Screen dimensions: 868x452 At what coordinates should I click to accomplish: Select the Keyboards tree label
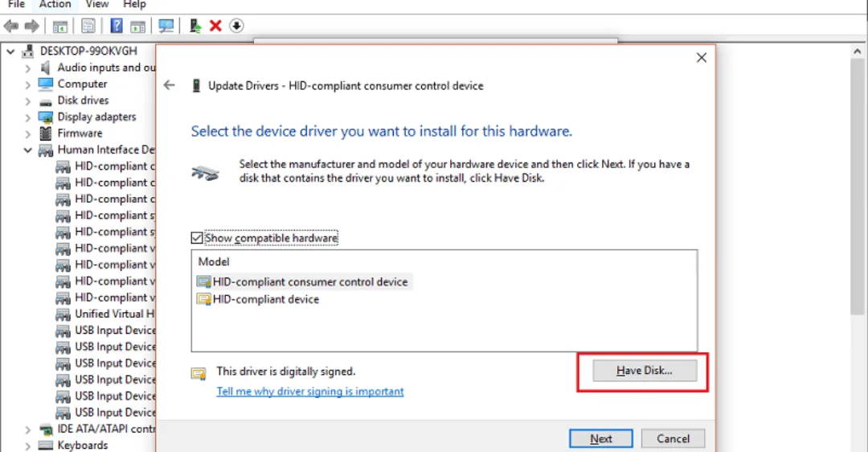tap(83, 446)
